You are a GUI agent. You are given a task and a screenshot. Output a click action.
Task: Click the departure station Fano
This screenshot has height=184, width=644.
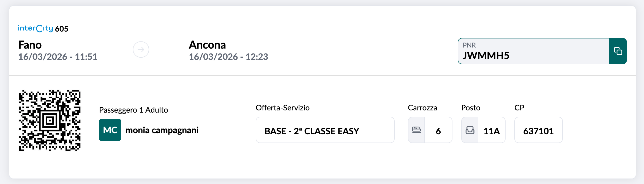[30, 45]
